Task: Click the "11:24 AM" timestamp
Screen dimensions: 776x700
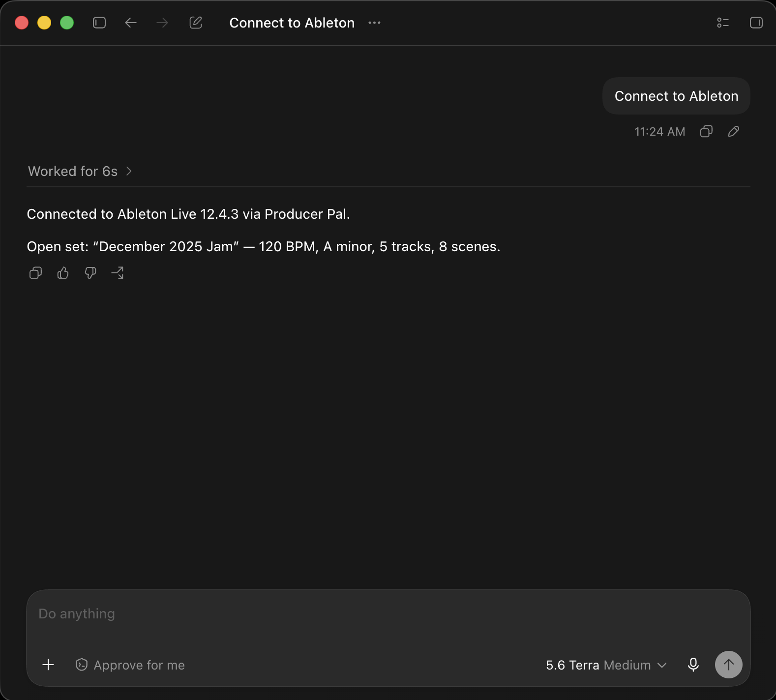Action: (659, 132)
